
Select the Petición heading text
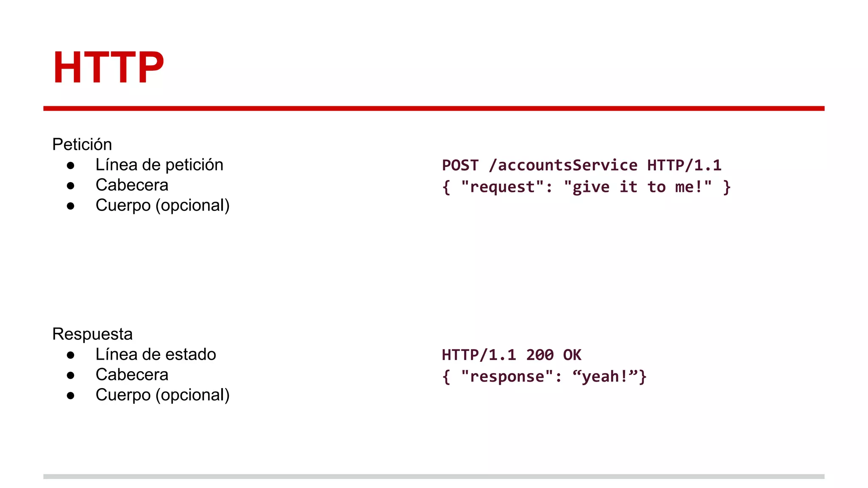coord(82,144)
